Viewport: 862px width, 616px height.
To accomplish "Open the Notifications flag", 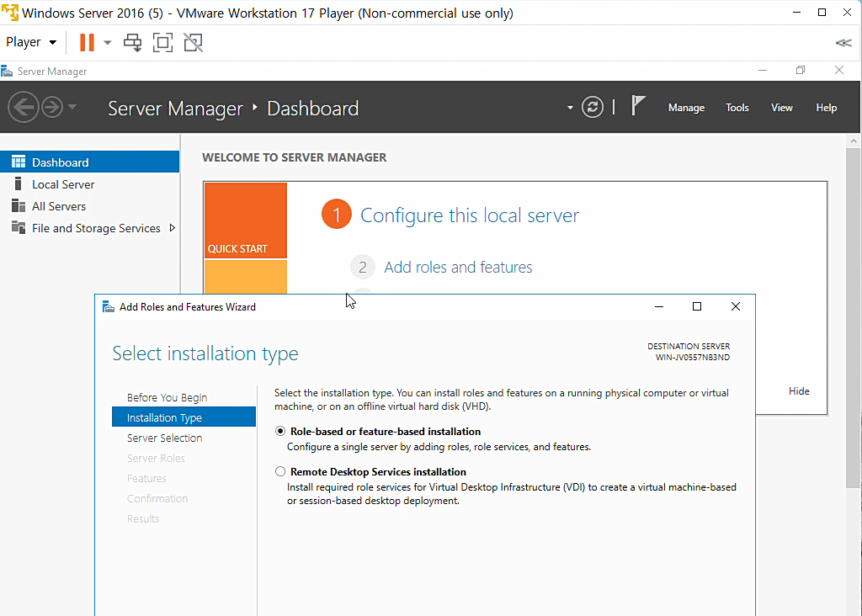I will pos(638,105).
